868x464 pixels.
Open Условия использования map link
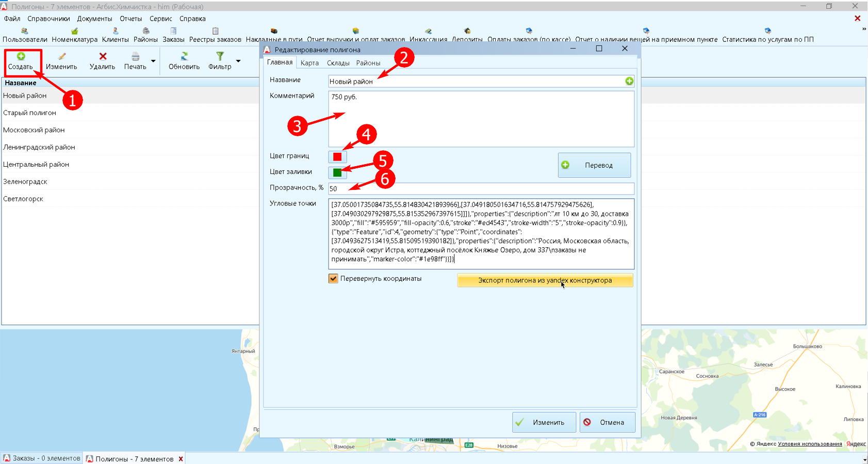coord(810,444)
